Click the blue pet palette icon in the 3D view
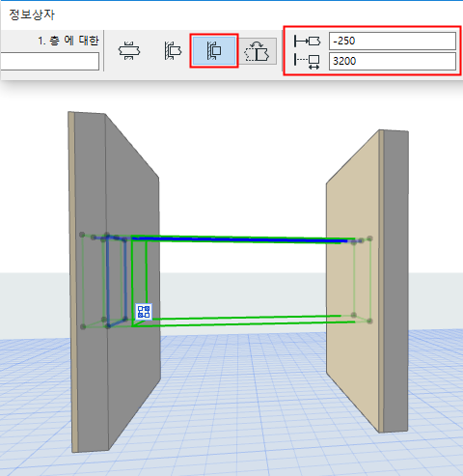463x476 pixels. point(144,312)
